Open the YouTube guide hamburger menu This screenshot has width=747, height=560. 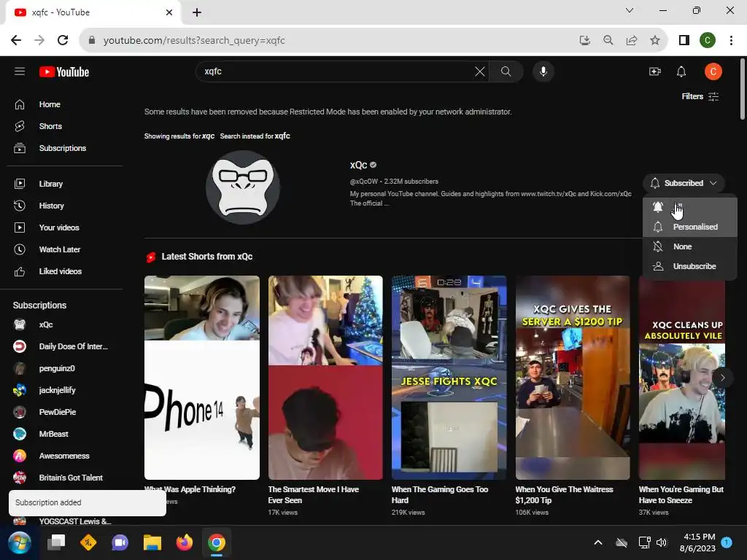tap(20, 71)
